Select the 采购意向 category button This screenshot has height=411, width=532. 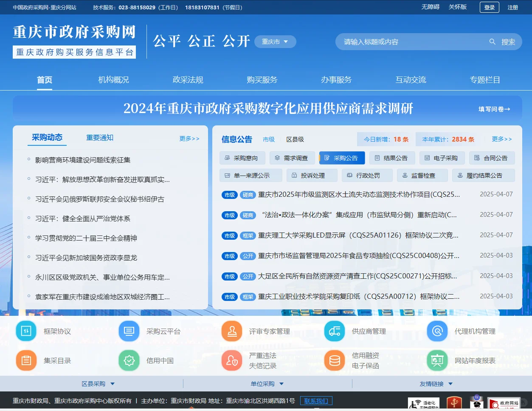(242, 158)
